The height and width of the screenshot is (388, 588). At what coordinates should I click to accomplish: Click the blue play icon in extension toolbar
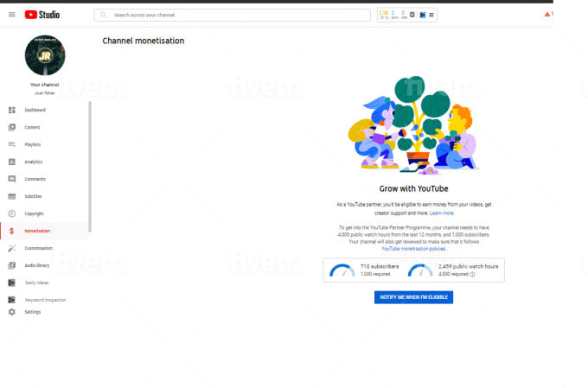coord(423,15)
